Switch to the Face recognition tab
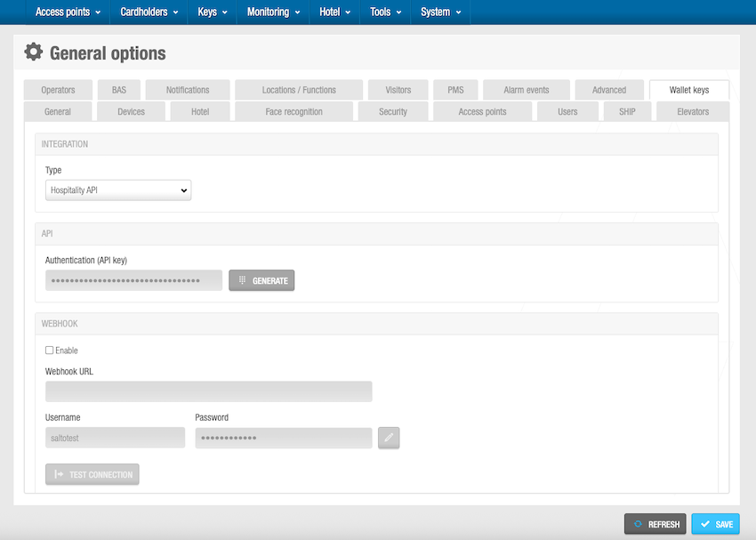This screenshot has height=540, width=756. pyautogui.click(x=294, y=112)
